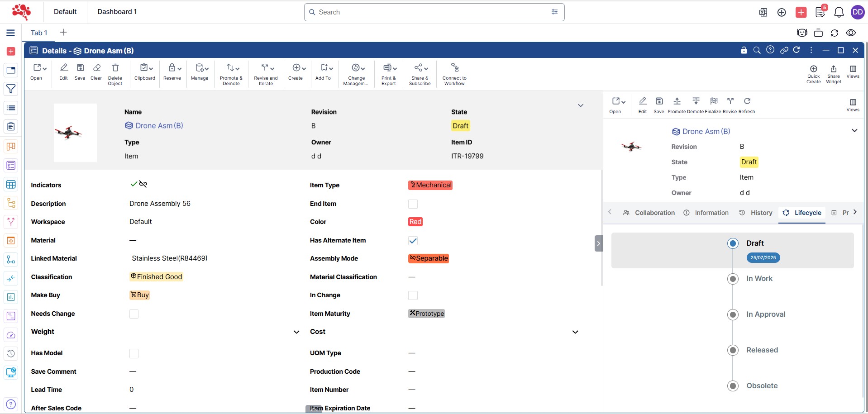Select the In Work lifecycle state marker
The height and width of the screenshot is (414, 868).
tap(733, 279)
